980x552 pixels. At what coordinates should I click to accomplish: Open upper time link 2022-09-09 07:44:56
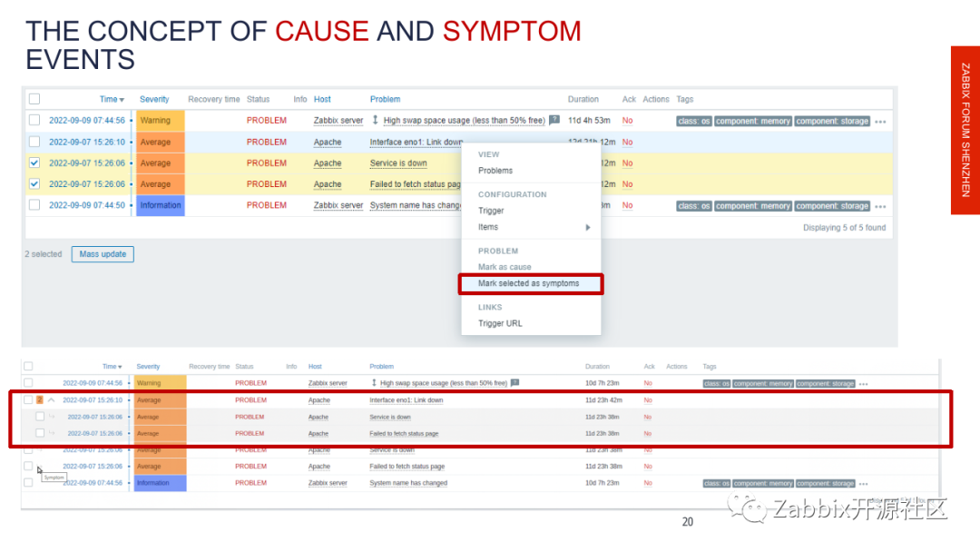(x=87, y=120)
